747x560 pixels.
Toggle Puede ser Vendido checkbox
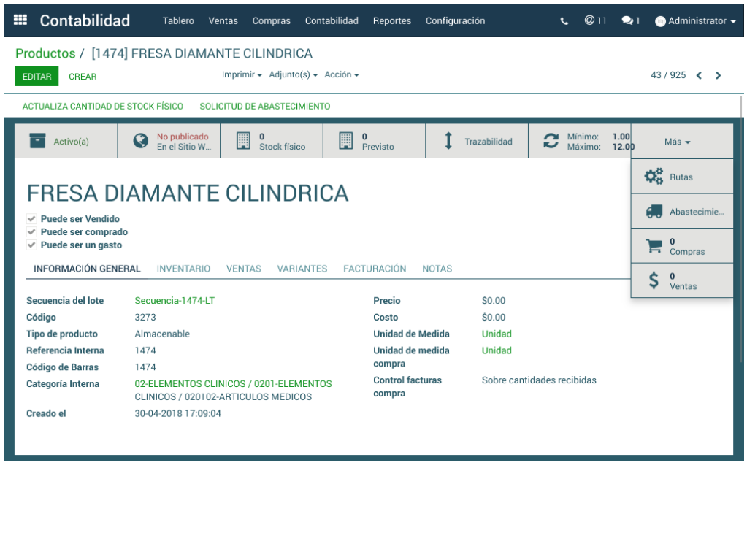[31, 218]
